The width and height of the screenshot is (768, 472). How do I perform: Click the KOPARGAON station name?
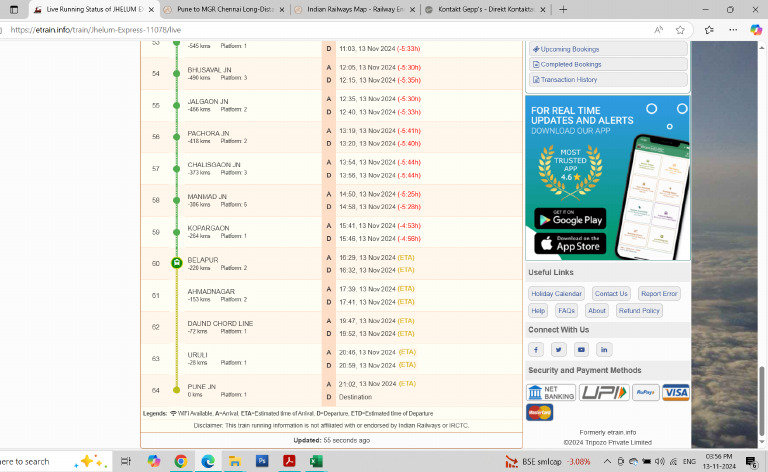pyautogui.click(x=208, y=228)
